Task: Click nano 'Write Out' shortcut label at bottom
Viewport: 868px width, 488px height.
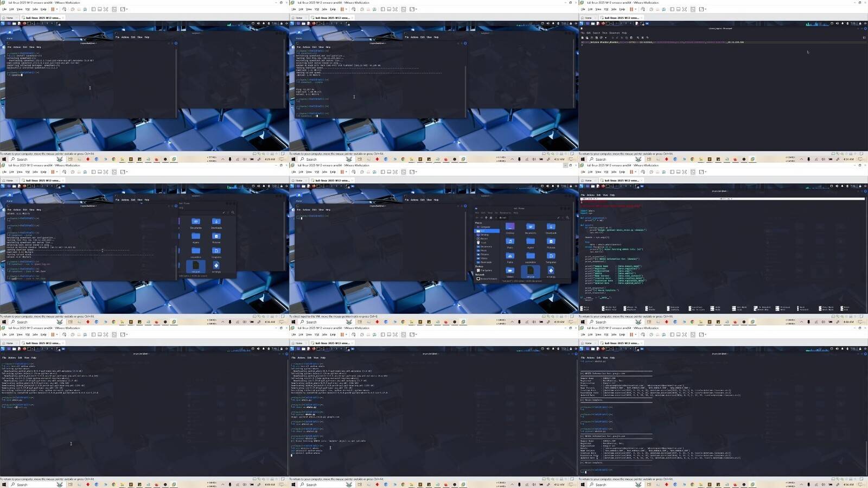Action: coord(611,307)
